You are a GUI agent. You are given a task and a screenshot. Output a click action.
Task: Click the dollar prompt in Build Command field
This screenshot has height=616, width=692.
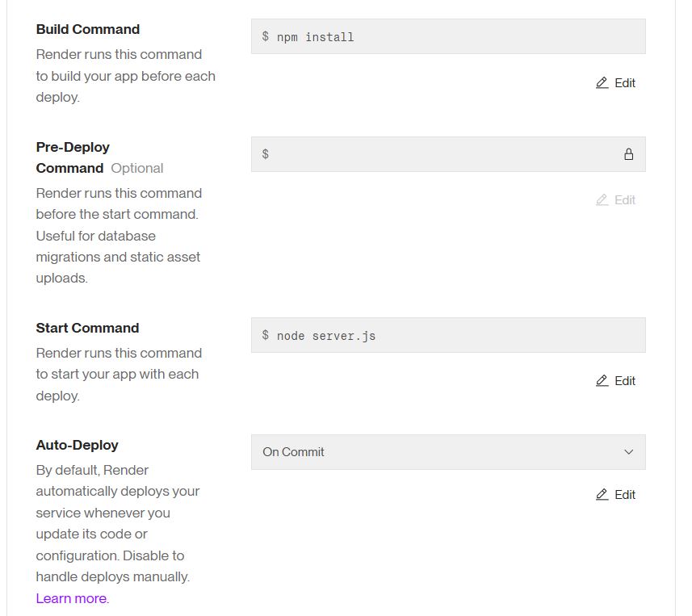266,37
